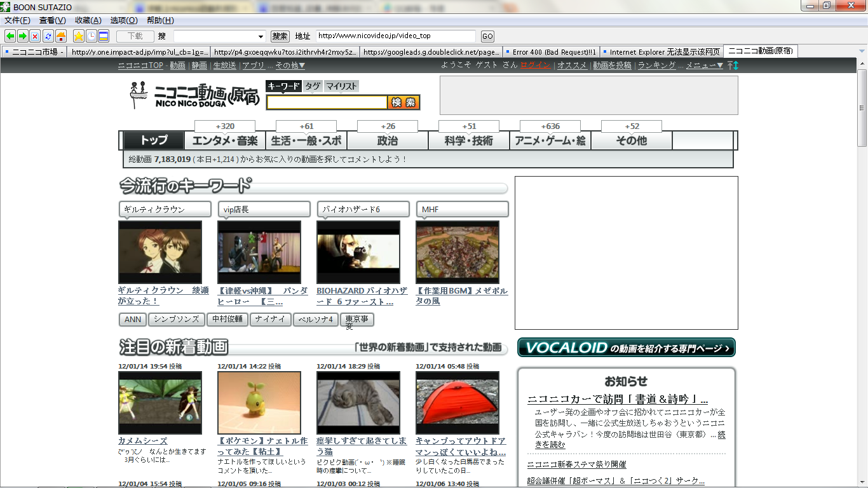Click the Nico Nico Douga logo
This screenshot has height=488, width=868.
tap(195, 94)
